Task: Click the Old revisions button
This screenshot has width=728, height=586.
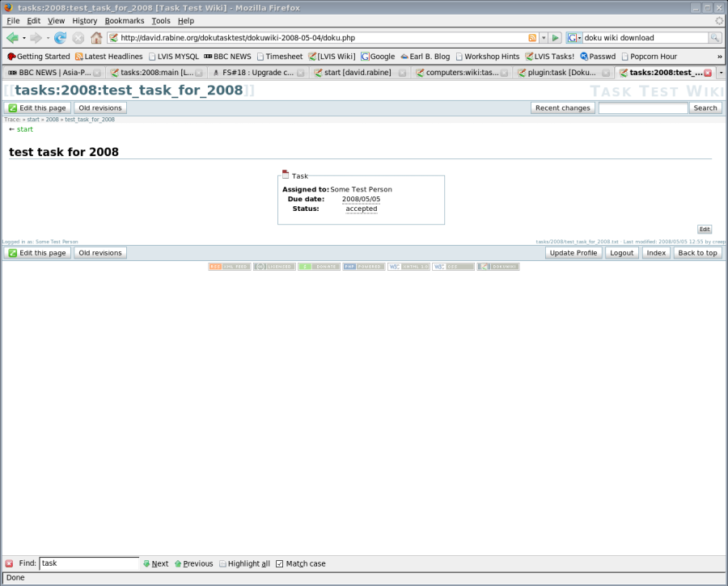Action: pyautogui.click(x=100, y=108)
